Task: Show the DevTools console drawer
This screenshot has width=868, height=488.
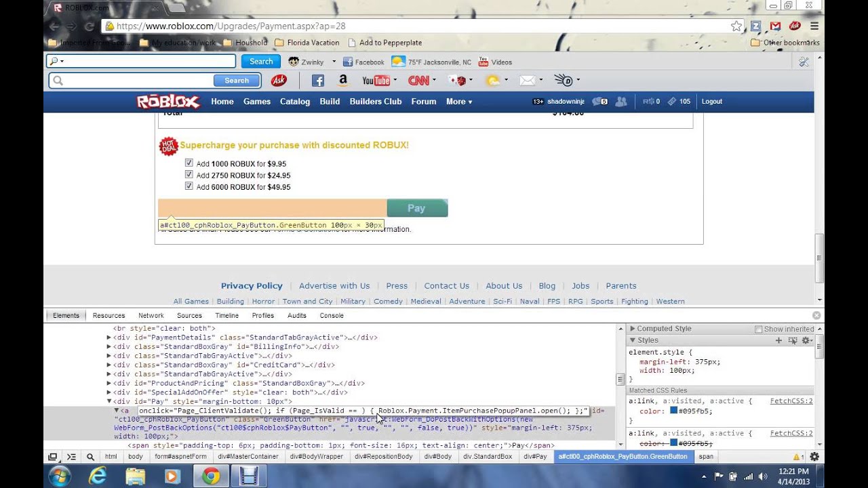Action: point(71,457)
